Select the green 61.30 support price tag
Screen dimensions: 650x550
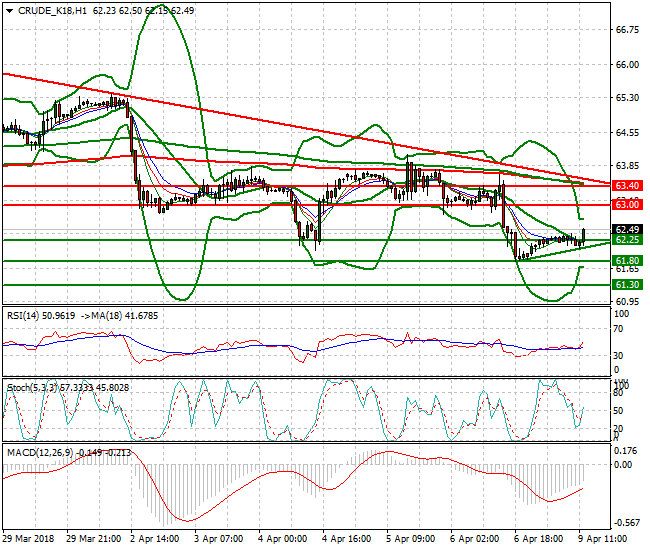(x=627, y=285)
